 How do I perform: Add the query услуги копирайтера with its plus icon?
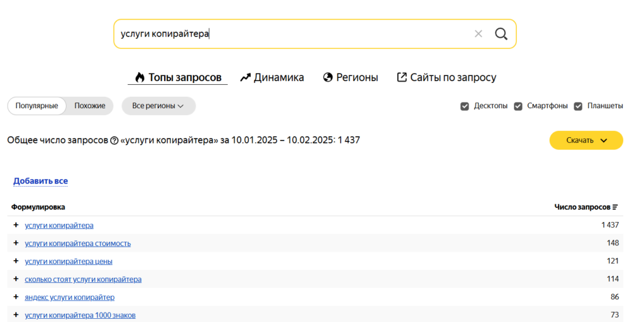coord(16,225)
